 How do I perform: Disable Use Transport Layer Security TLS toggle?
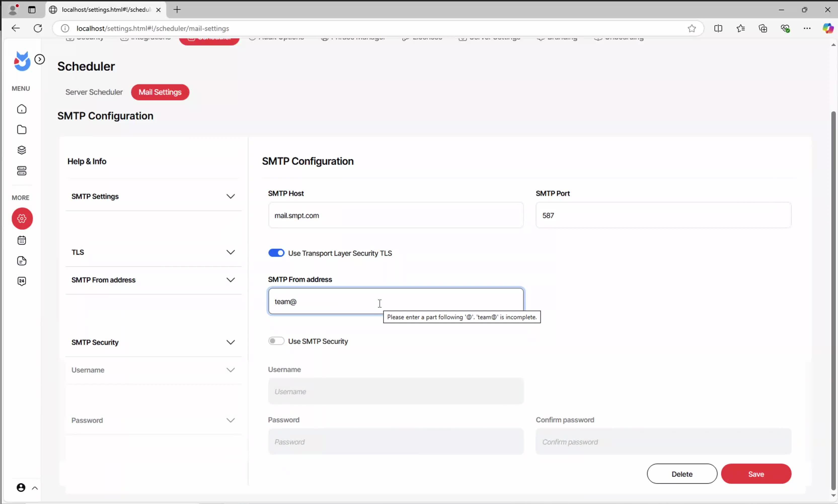click(276, 253)
